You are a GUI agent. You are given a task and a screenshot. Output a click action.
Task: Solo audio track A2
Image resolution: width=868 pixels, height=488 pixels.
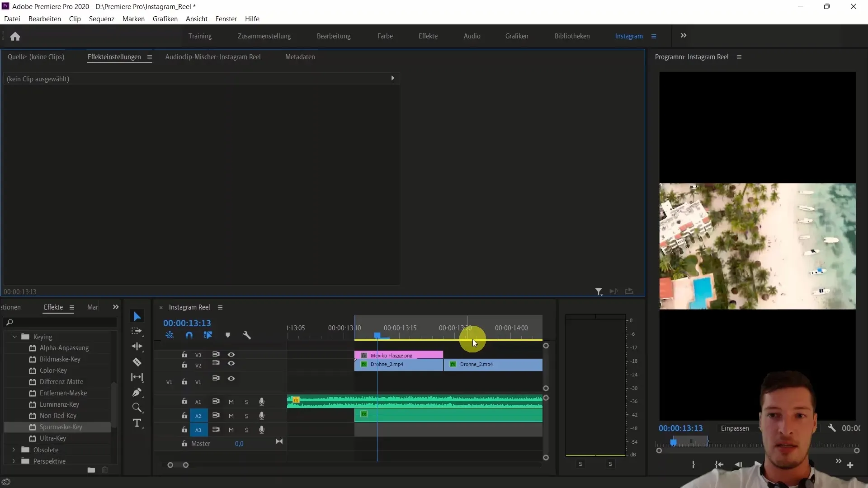(x=246, y=416)
